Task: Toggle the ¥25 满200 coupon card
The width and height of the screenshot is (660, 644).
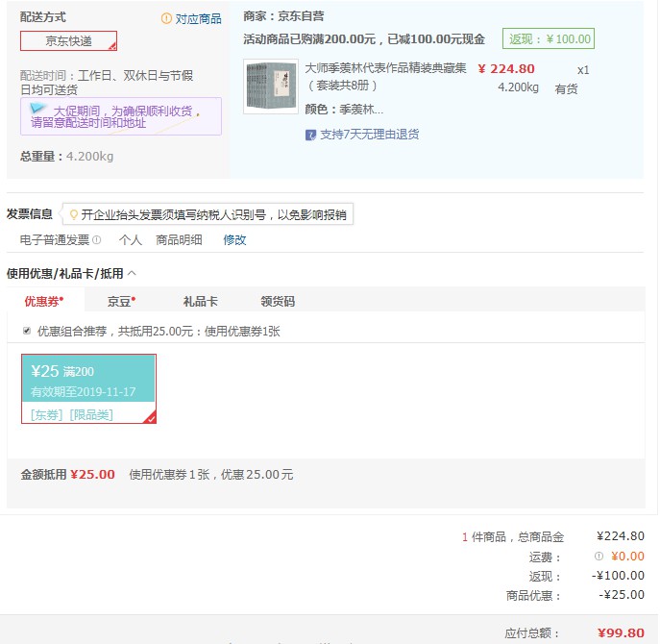Action: pyautogui.click(x=88, y=388)
